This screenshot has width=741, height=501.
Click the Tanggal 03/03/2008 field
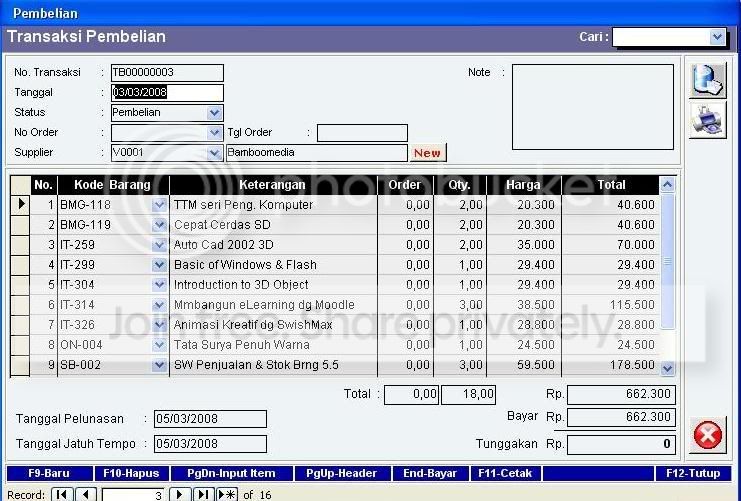[167, 93]
